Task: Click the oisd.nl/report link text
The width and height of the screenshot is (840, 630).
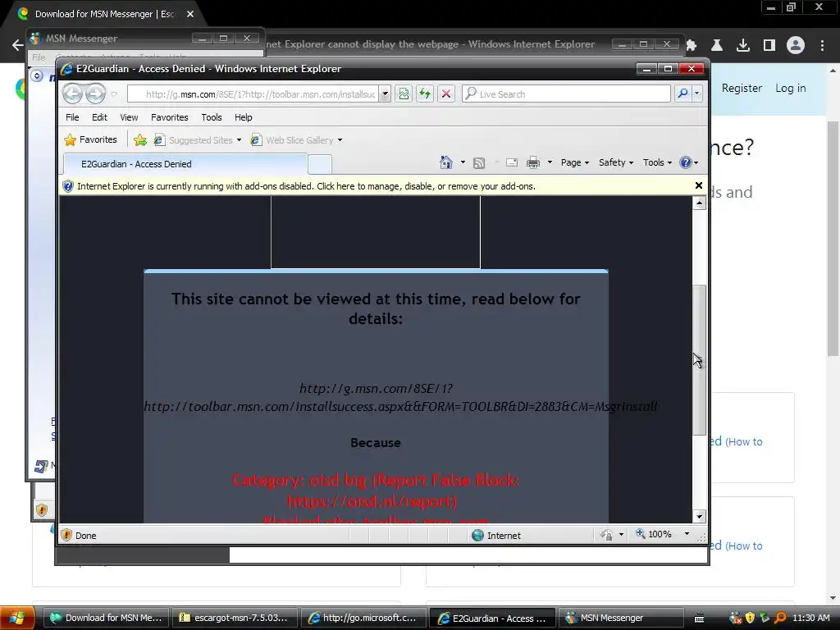Action: coord(372,501)
